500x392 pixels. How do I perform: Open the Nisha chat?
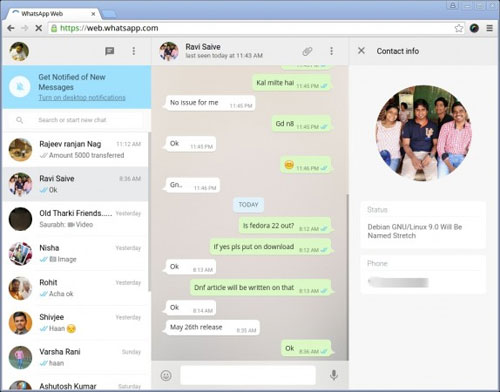coord(75,253)
